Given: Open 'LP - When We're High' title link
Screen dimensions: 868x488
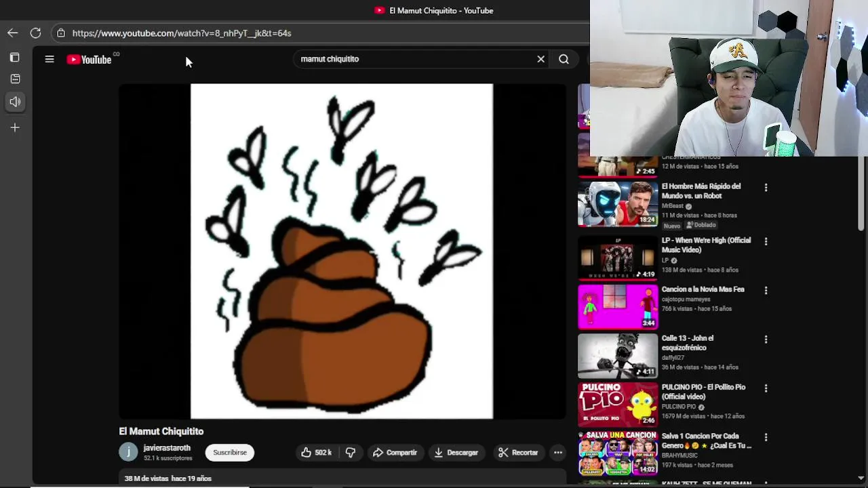Looking at the screenshot, I should pyautogui.click(x=706, y=245).
